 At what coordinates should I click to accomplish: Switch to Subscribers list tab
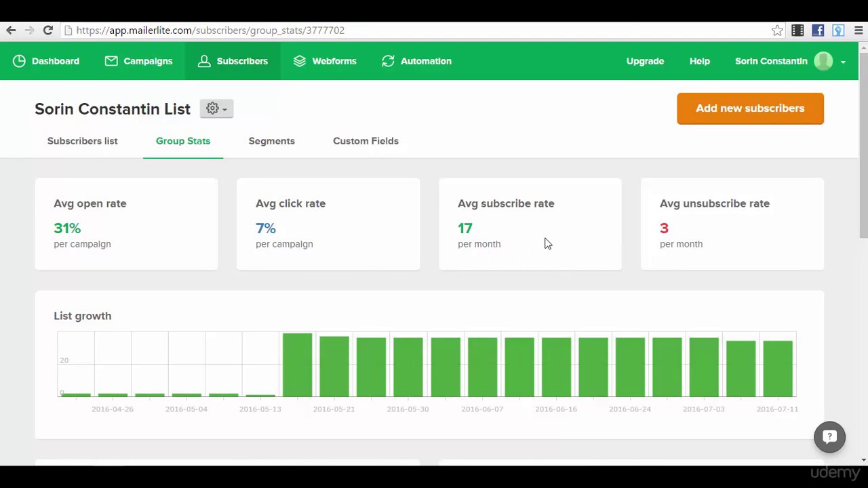pyautogui.click(x=83, y=141)
